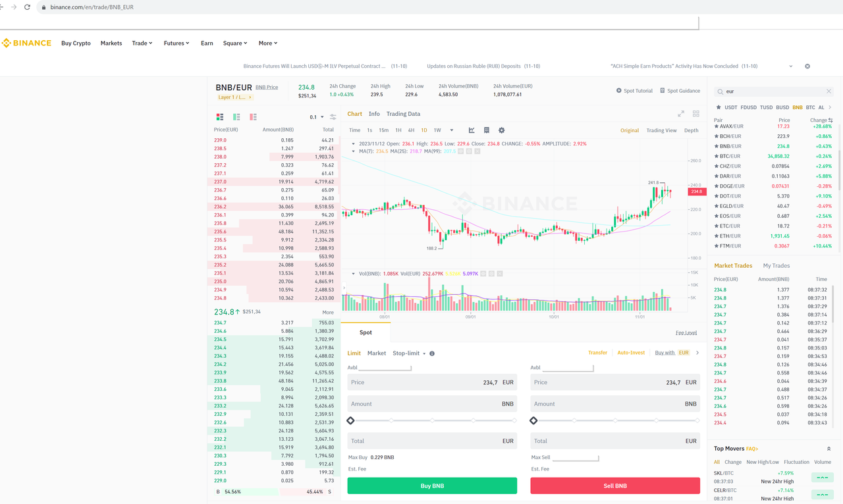Toggle star on FTM/EUR pair
The width and height of the screenshot is (843, 504).
click(x=717, y=246)
